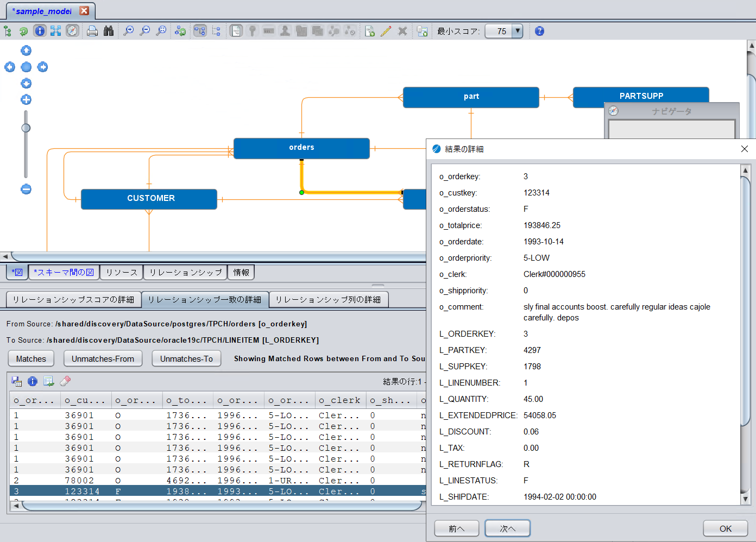756x542 pixels.
Task: Click the save results table icon
Action: pos(16,381)
